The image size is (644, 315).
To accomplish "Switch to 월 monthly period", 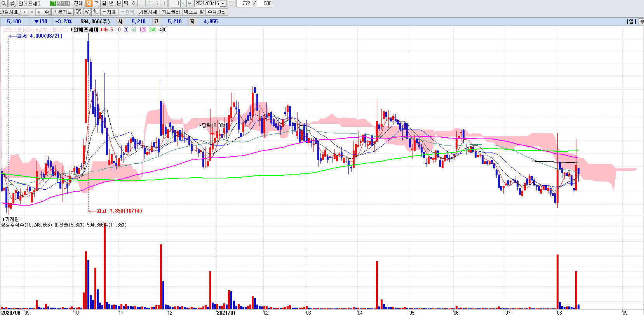I will [104, 3].
